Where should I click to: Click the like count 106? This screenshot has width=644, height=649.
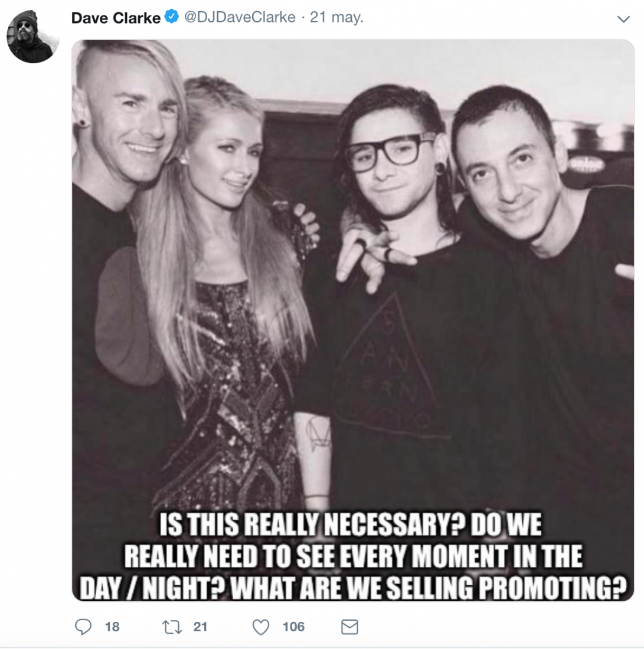tap(293, 627)
